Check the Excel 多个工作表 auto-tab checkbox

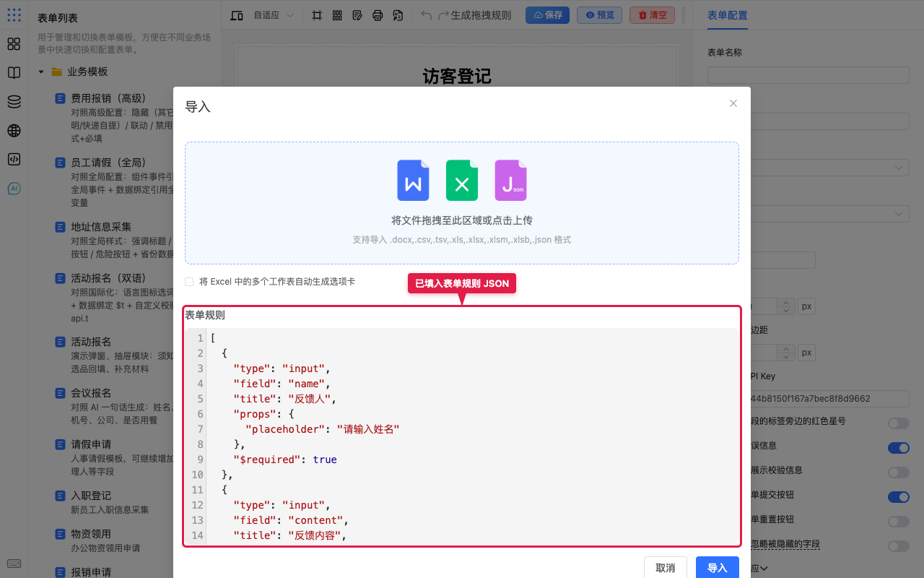tap(189, 282)
